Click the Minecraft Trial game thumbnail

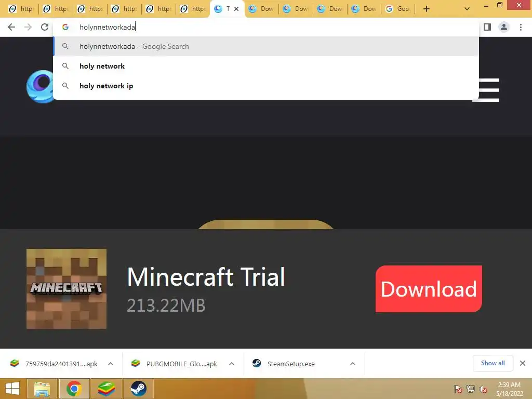click(66, 289)
